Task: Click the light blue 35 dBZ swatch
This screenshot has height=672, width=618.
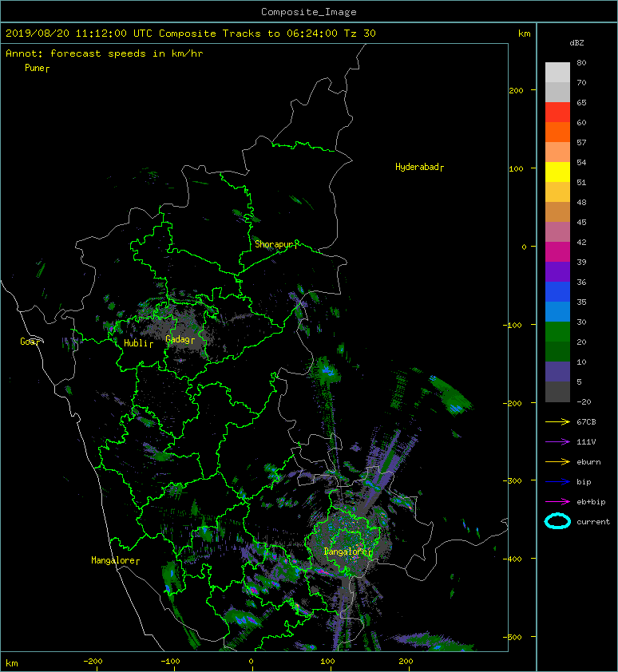Action: [557, 311]
